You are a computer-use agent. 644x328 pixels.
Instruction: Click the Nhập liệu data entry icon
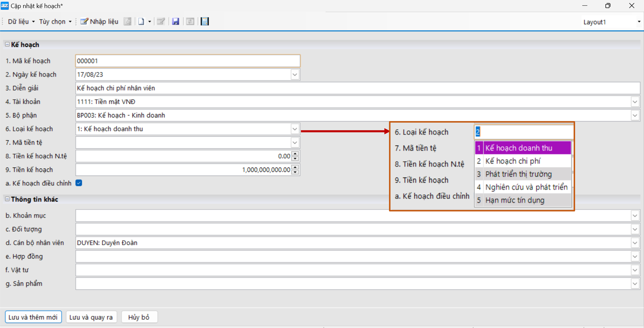click(x=84, y=22)
